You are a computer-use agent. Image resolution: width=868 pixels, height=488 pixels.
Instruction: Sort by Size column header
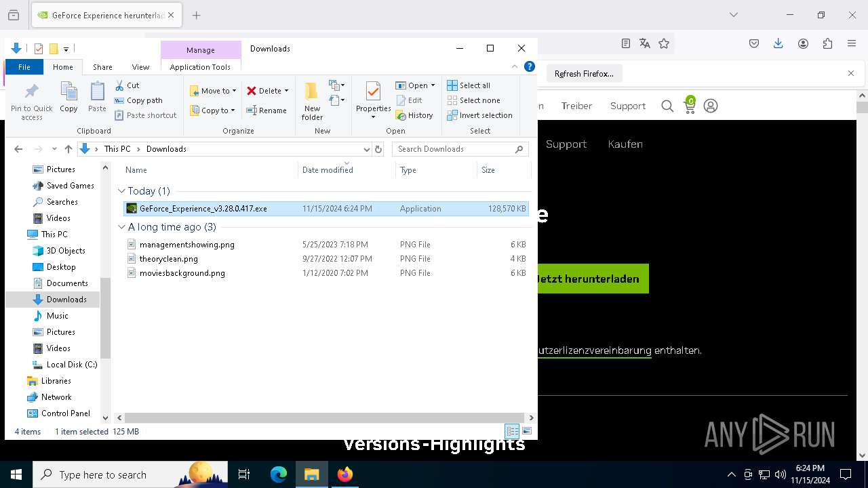coord(503,170)
